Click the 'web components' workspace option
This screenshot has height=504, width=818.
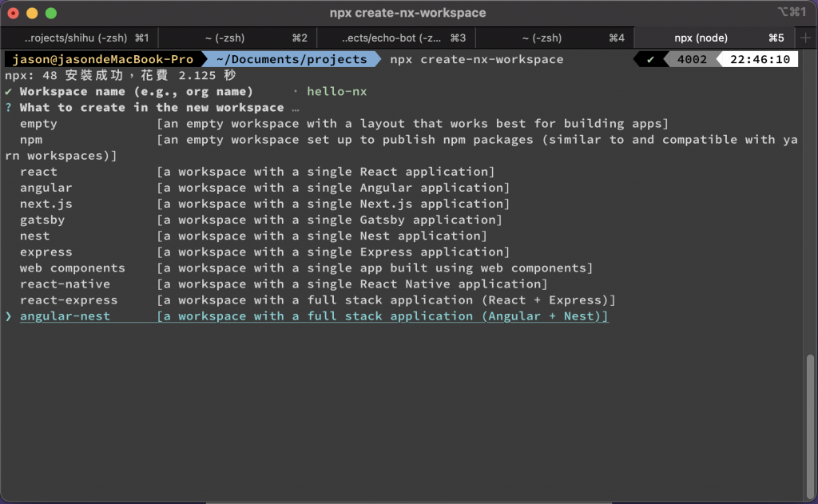click(73, 268)
